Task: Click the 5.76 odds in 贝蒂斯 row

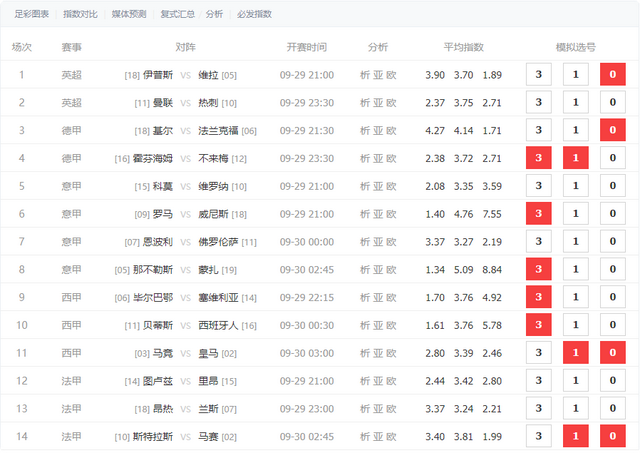Action: click(x=493, y=325)
